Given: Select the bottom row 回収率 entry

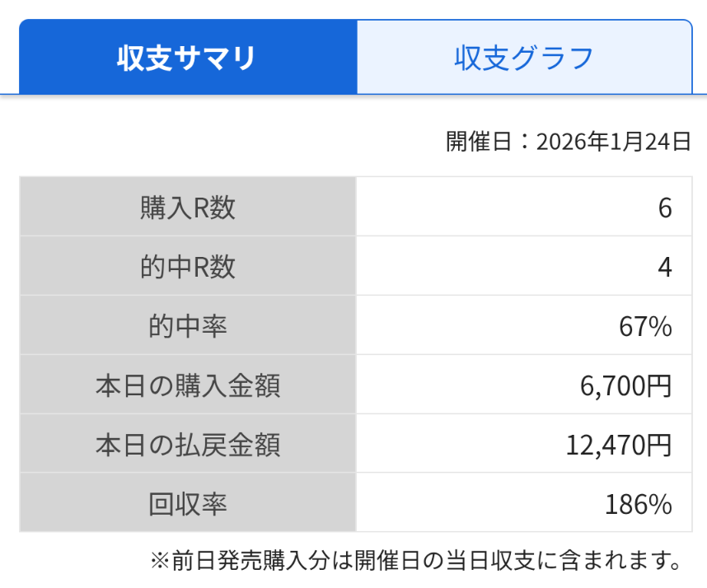Looking at the screenshot, I should coord(187,502).
